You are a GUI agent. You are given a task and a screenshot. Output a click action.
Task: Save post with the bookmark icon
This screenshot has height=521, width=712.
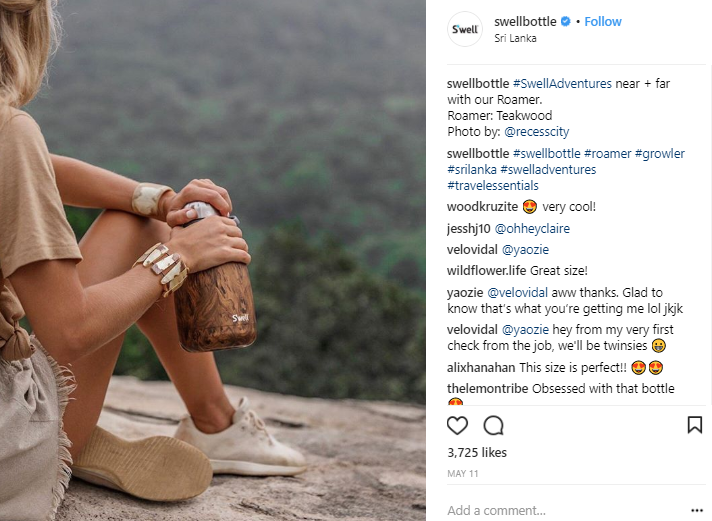[x=694, y=426]
